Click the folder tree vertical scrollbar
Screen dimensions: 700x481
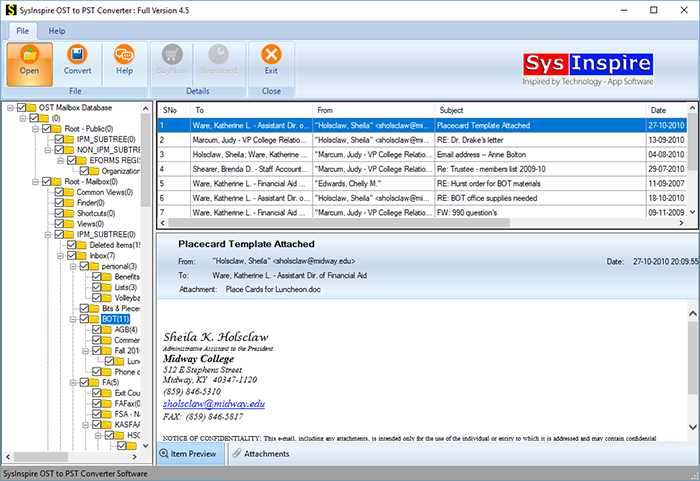pyautogui.click(x=145, y=160)
